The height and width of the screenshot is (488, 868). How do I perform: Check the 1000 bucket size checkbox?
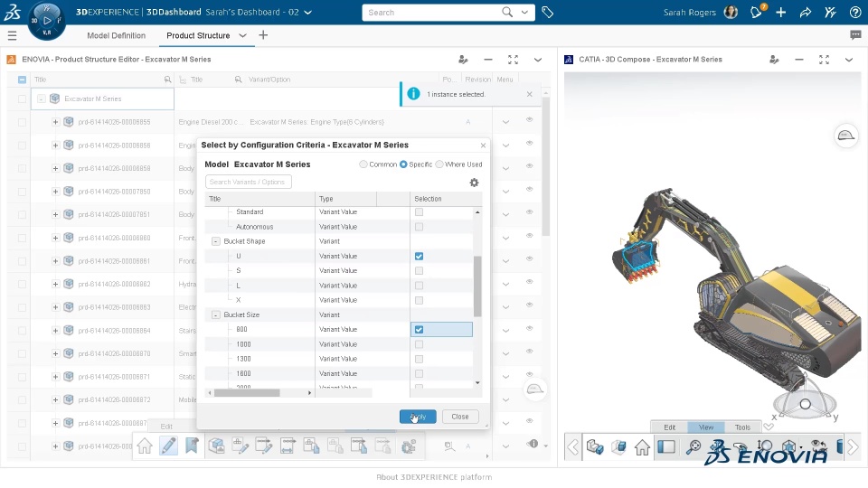419,344
